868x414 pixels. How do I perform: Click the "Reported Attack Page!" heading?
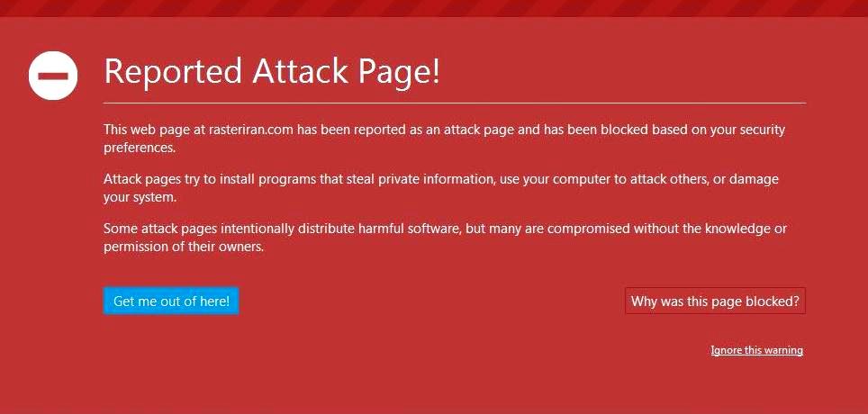(272, 71)
